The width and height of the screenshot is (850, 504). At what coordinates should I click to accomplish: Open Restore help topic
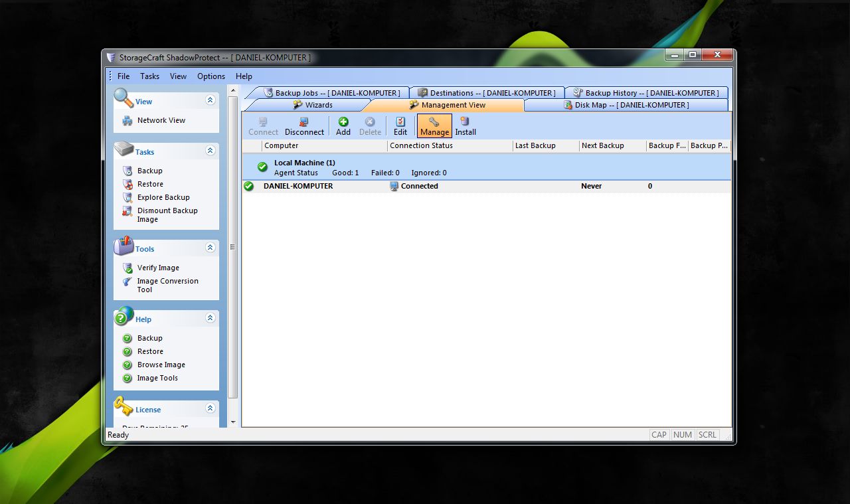tap(150, 351)
